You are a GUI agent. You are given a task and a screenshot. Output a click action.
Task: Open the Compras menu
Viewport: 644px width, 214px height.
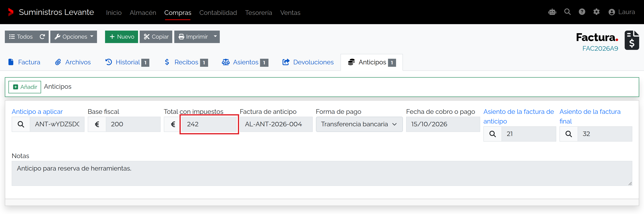(178, 12)
